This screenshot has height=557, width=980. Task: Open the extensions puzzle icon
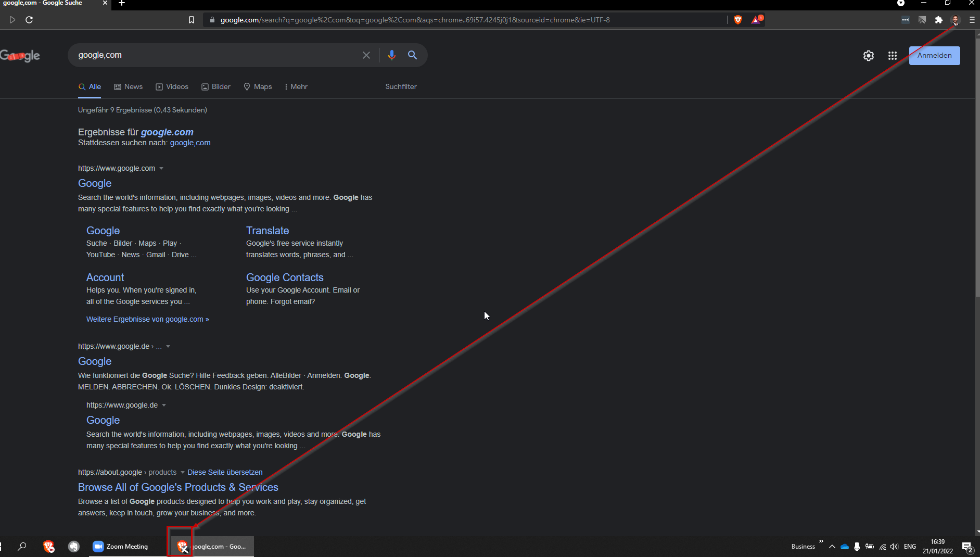click(938, 20)
